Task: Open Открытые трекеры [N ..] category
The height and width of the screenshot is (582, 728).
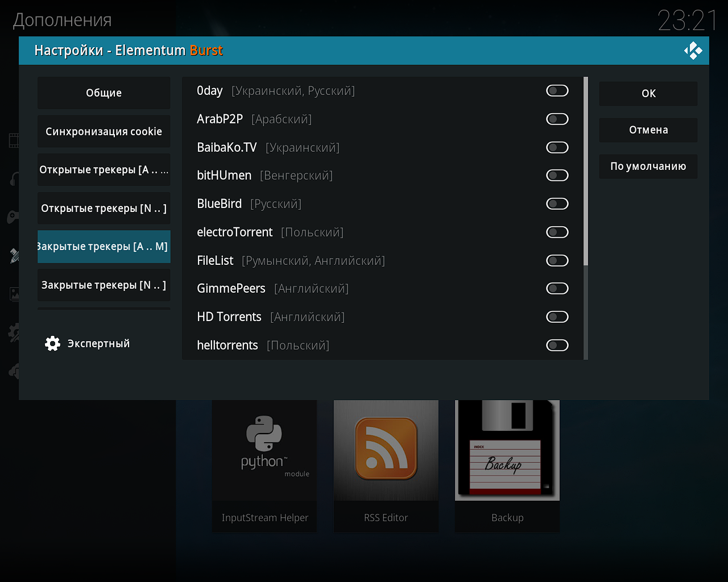Action: click(104, 208)
